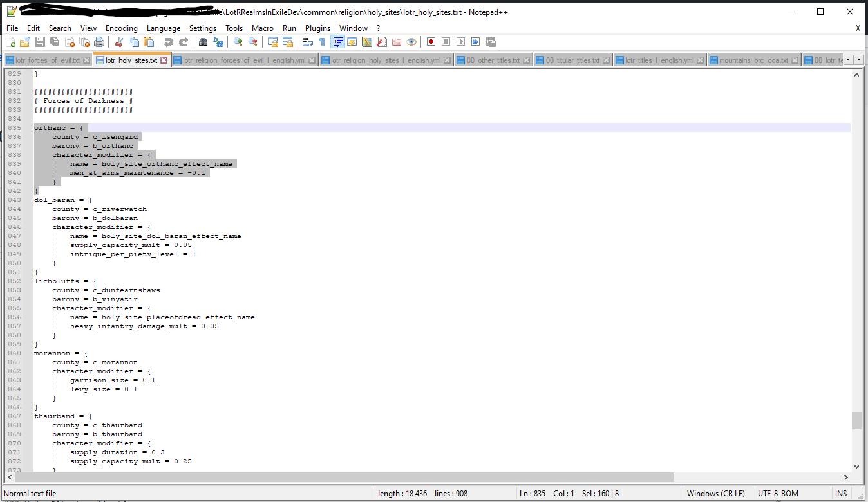Paste clipboard with the Paste icon
This screenshot has width=868, height=502.
click(x=149, y=42)
